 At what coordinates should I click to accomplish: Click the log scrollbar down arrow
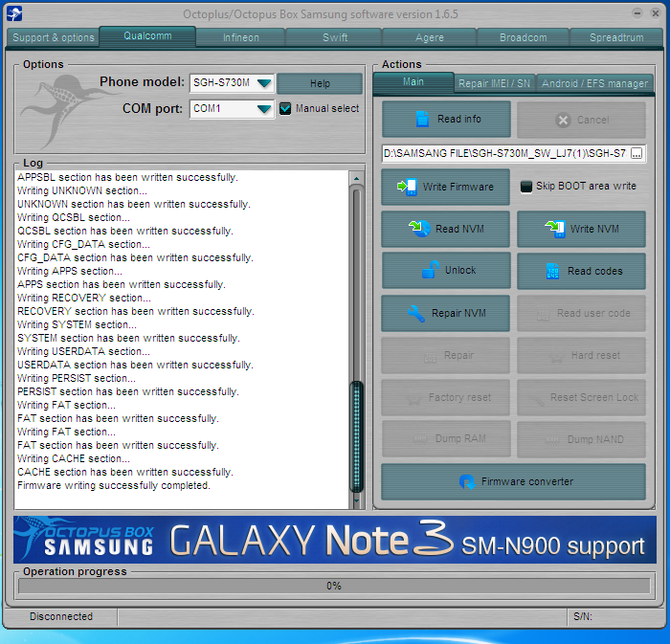pyautogui.click(x=356, y=500)
